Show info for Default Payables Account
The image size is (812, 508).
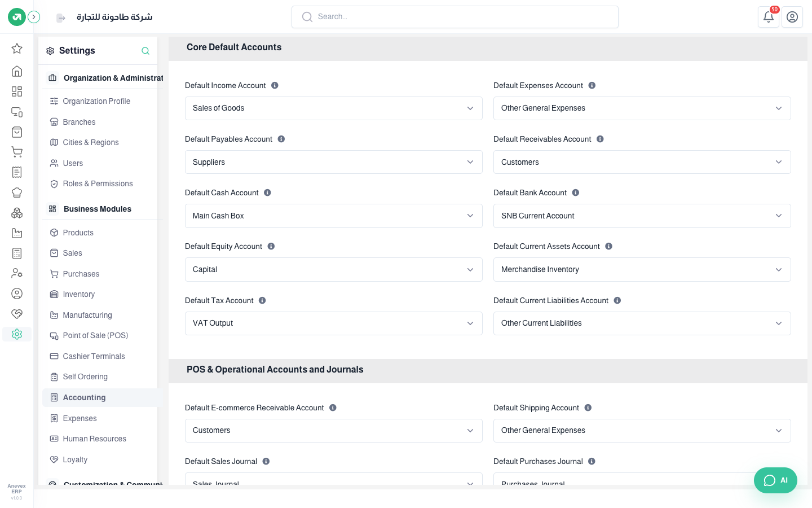(281, 139)
